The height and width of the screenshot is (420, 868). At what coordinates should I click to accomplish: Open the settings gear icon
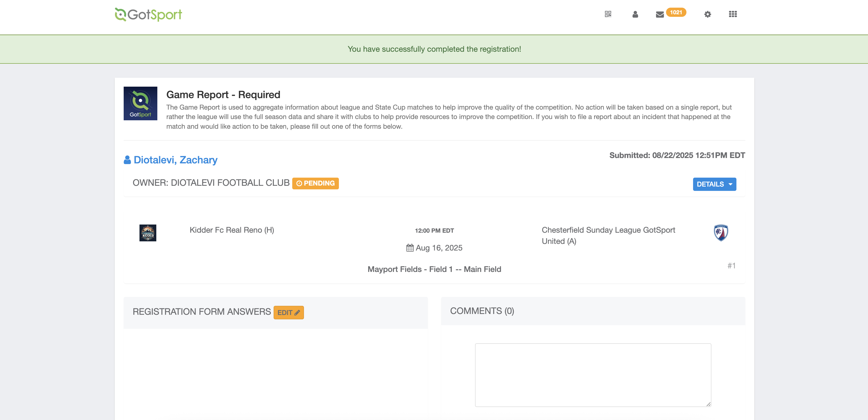pos(708,14)
